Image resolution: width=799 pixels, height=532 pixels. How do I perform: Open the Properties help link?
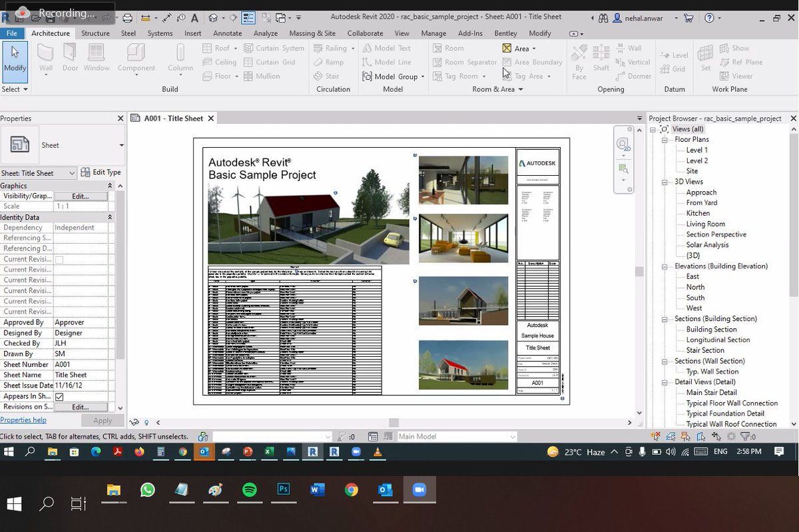23,420
